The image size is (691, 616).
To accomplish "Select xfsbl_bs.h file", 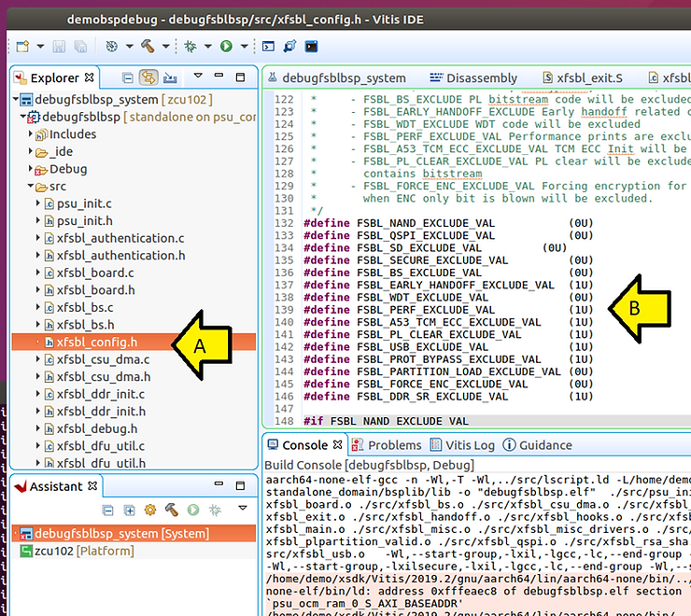I will [x=85, y=325].
